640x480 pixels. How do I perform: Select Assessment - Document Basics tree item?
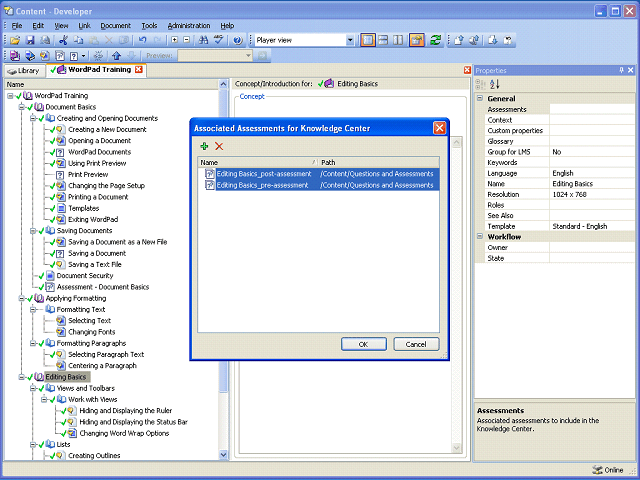click(103, 287)
